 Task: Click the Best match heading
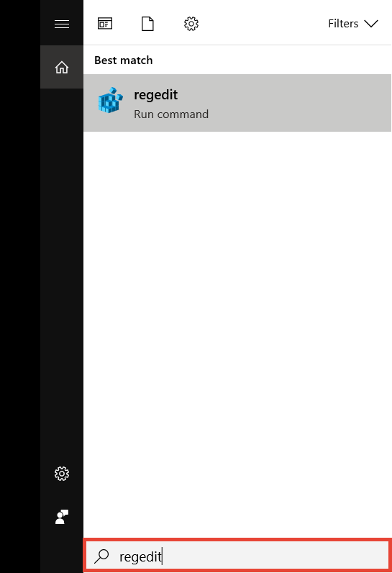[x=124, y=60]
